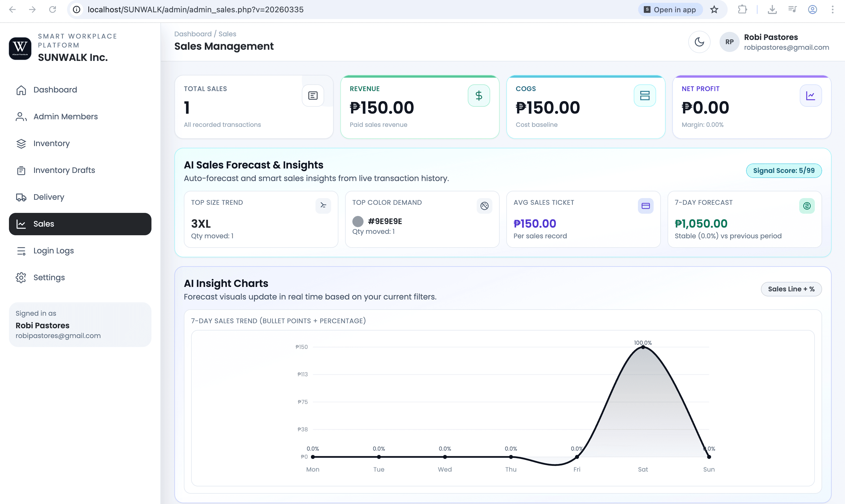Click the Sales Line + % badge

791,289
